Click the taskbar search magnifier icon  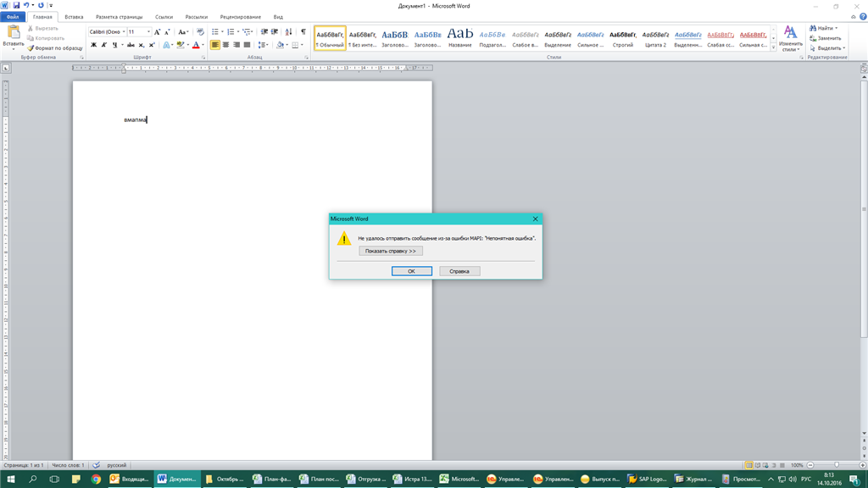[33, 480]
